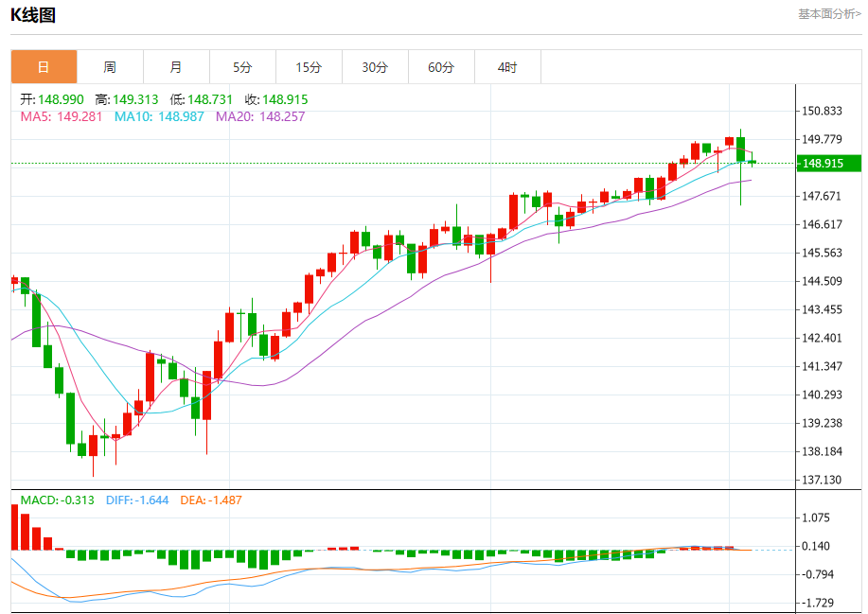Open the 30分 interval tab
This screenshot has width=868, height=614.
pos(375,67)
